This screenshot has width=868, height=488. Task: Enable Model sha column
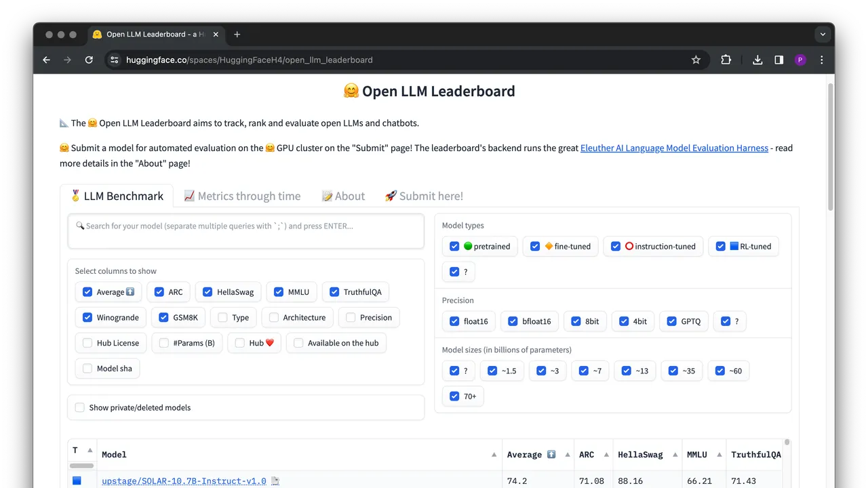(87, 368)
